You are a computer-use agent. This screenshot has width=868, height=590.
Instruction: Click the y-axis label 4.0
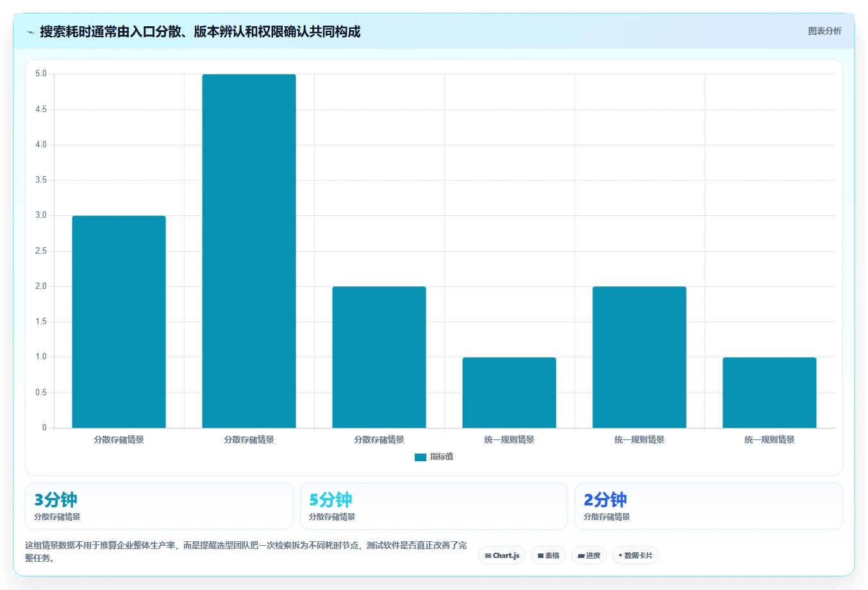(41, 145)
